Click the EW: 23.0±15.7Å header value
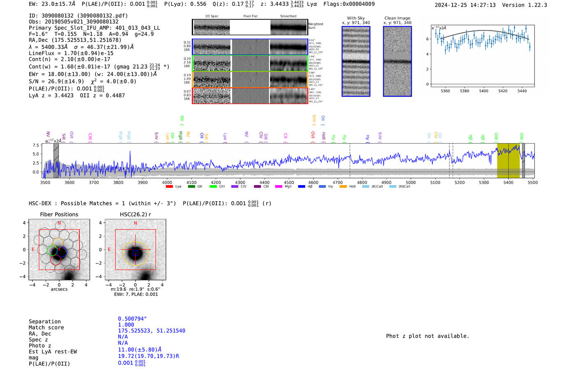Viewport: 576px width, 392px height. (x=52, y=4)
